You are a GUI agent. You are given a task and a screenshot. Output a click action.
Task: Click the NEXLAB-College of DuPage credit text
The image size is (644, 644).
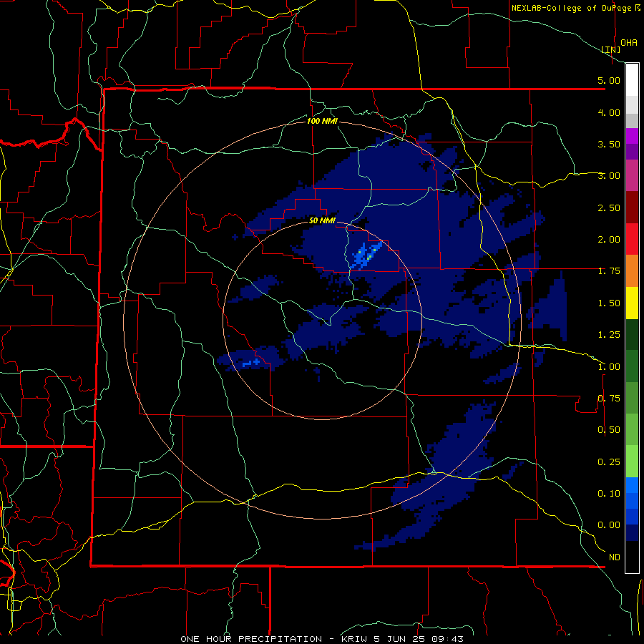coord(571,8)
